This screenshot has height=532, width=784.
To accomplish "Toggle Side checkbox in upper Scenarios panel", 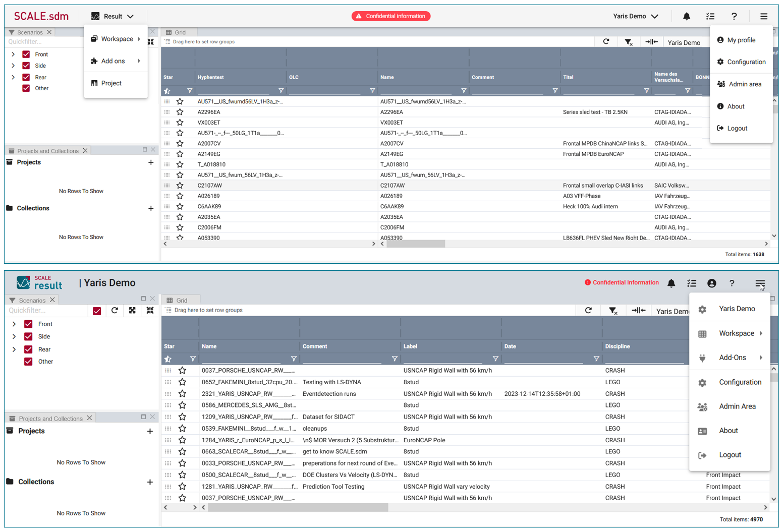I will pyautogui.click(x=26, y=66).
